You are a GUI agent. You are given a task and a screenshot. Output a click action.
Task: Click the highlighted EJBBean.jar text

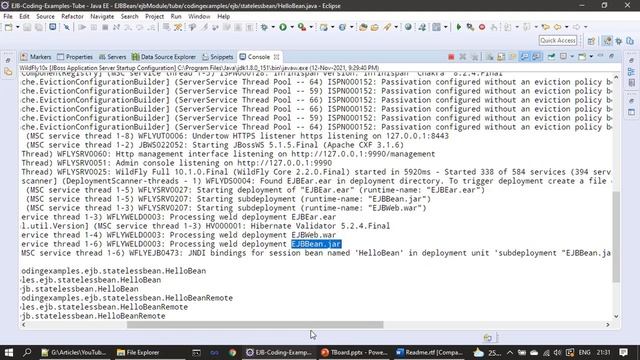(x=316, y=244)
